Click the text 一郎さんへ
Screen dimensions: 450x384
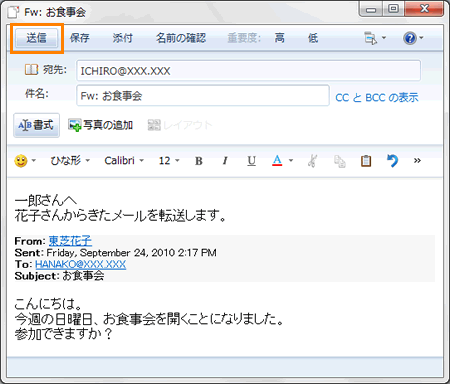(46, 200)
